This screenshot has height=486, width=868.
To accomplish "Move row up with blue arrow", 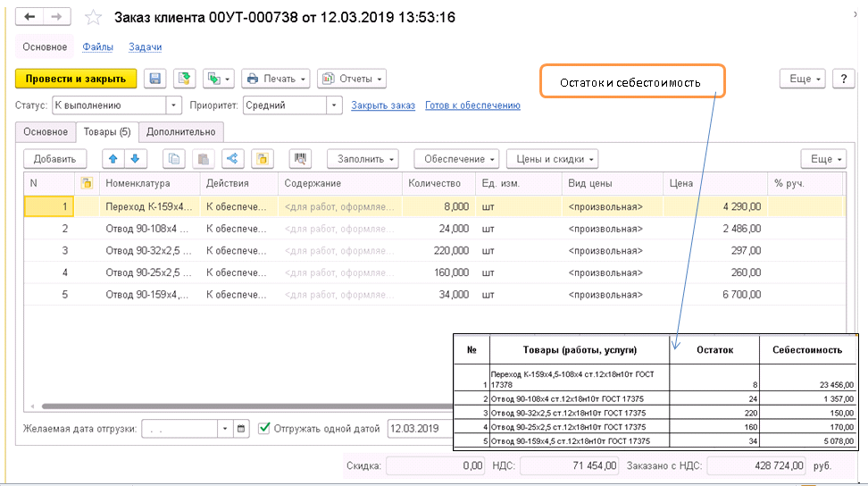I will (x=113, y=159).
